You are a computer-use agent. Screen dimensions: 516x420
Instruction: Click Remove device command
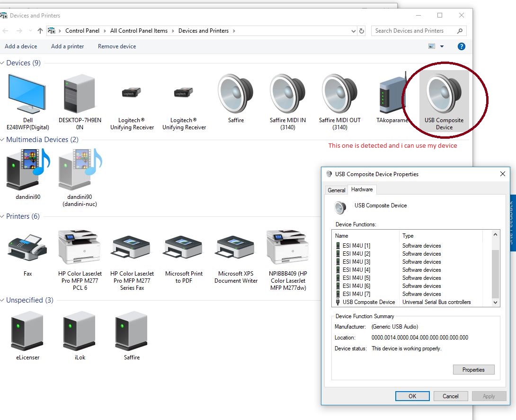point(117,46)
